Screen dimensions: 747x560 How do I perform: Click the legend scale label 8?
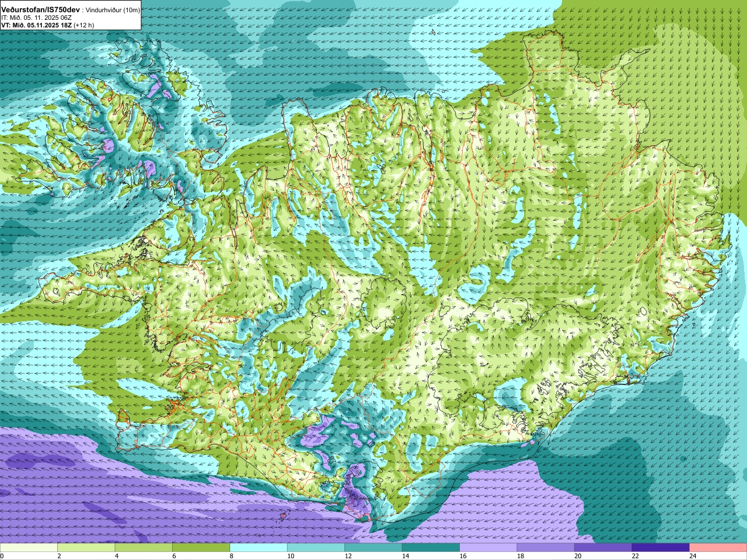point(231,556)
